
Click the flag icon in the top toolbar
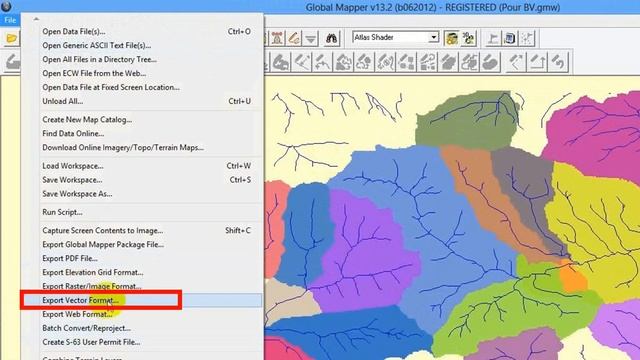493,38
